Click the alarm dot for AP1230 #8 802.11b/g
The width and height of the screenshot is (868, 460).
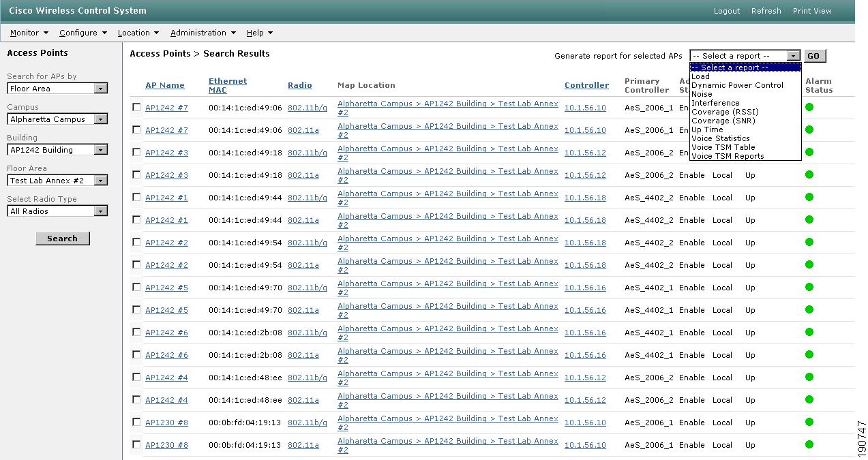click(809, 422)
